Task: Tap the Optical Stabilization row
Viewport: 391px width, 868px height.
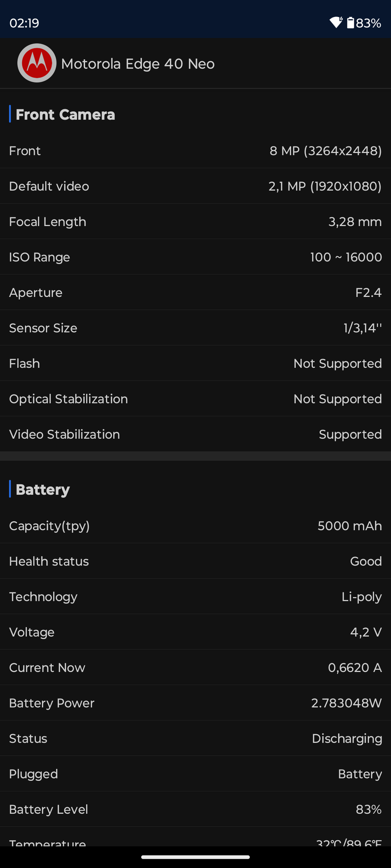Action: pyautogui.click(x=195, y=399)
